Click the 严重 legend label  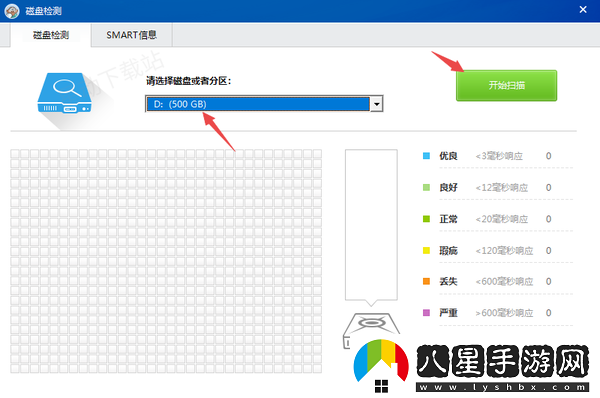pos(448,313)
